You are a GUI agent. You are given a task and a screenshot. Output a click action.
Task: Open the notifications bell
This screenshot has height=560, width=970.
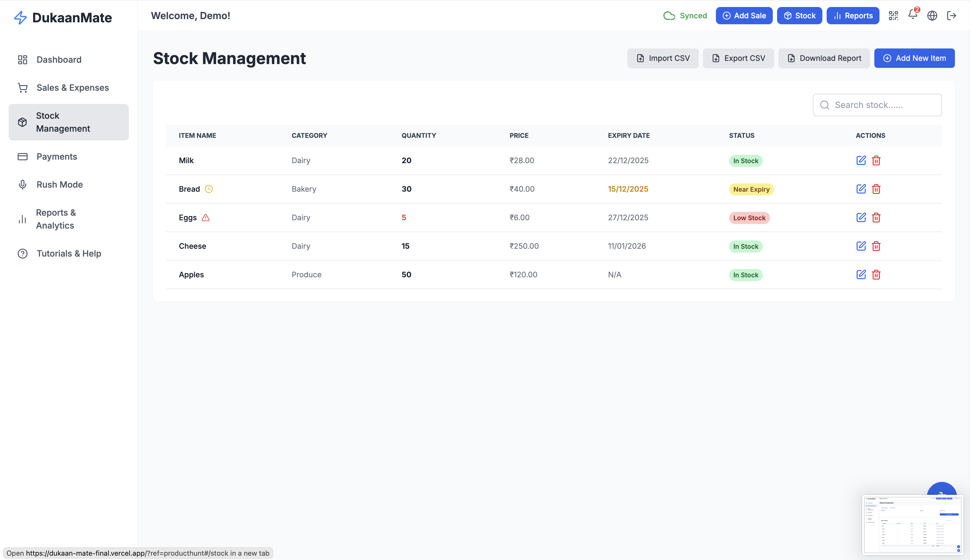pos(912,15)
